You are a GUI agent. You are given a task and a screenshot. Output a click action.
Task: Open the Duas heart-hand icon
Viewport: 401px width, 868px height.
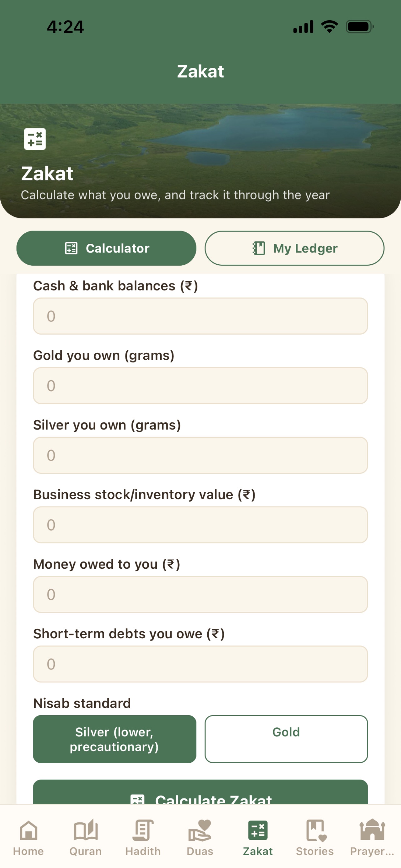coord(200,830)
